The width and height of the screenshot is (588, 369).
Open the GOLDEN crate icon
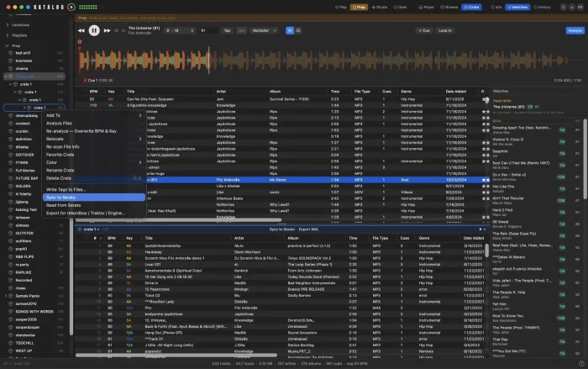point(11,187)
